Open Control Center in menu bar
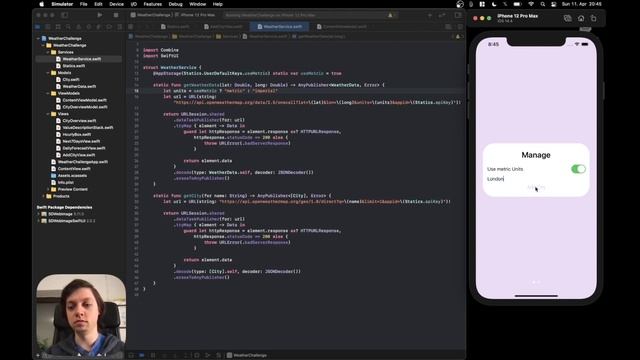 [553, 4]
